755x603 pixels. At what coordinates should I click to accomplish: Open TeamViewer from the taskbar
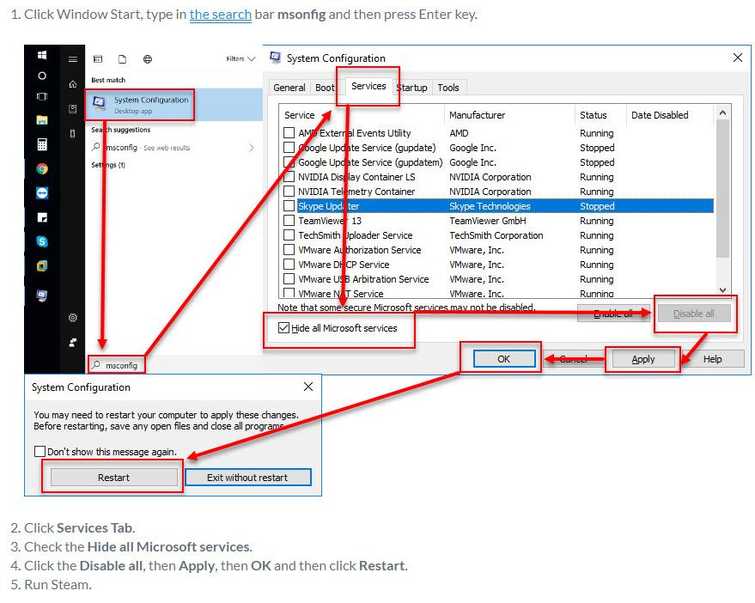click(42, 193)
